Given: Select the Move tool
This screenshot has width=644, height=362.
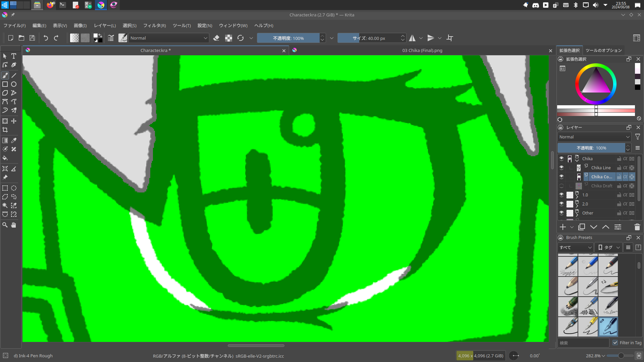Looking at the screenshot, I should 14,121.
